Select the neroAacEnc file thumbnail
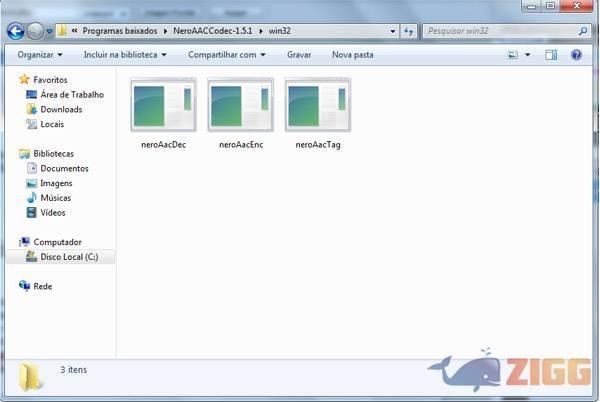Screen dimensions: 600x402 (240, 105)
